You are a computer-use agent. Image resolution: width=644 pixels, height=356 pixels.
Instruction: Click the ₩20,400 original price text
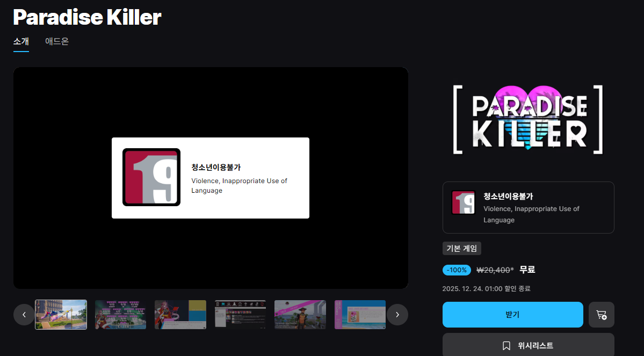(x=495, y=270)
